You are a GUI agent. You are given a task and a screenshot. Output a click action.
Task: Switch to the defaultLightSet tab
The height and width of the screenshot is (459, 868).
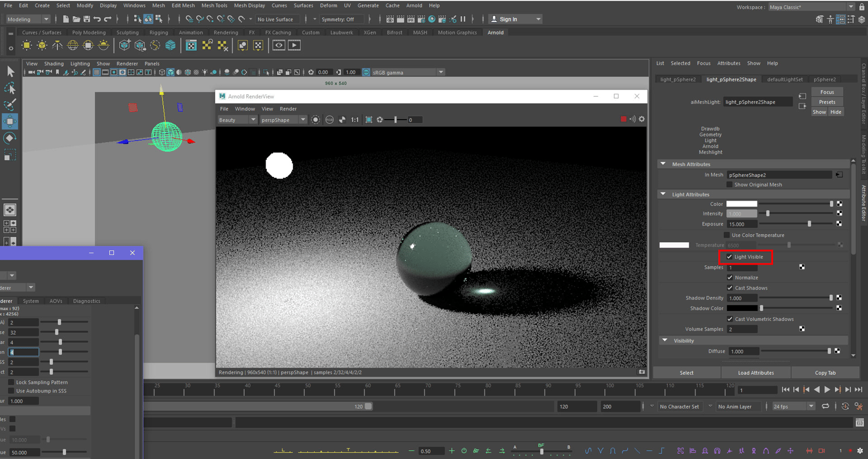[785, 79]
